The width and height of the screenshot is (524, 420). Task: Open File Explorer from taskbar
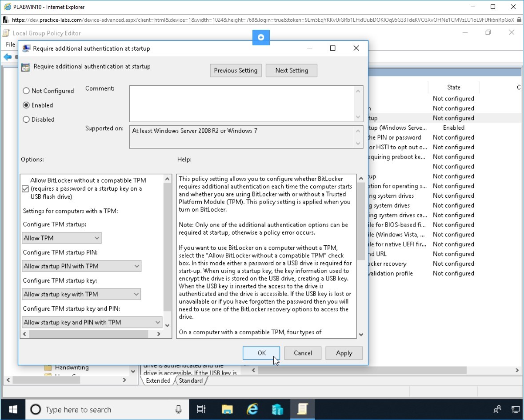(x=227, y=409)
